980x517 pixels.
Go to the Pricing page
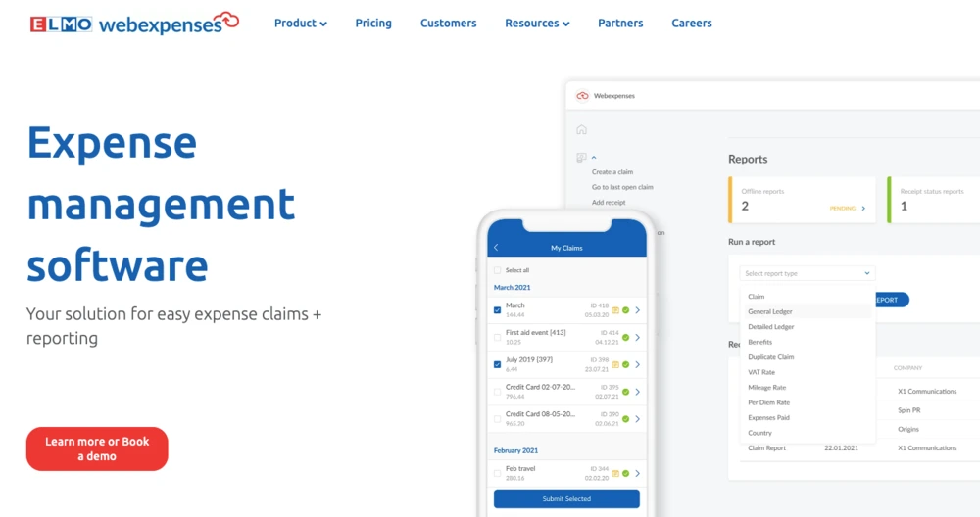point(373,23)
